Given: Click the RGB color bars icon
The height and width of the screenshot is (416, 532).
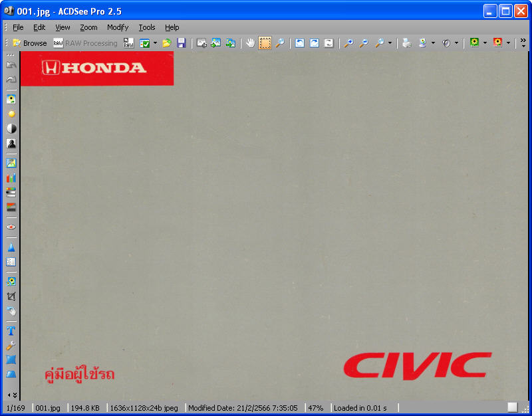Looking at the screenshot, I should pos(11,177).
